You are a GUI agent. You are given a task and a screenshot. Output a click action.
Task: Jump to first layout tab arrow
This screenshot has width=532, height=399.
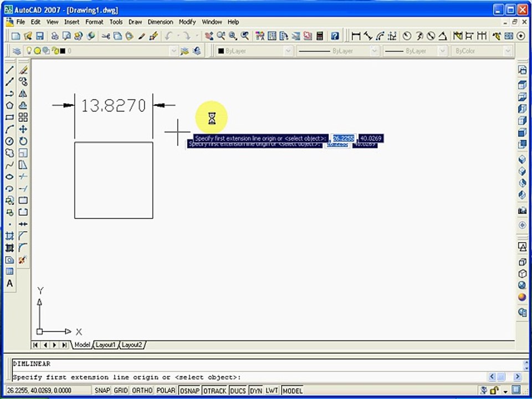click(35, 345)
